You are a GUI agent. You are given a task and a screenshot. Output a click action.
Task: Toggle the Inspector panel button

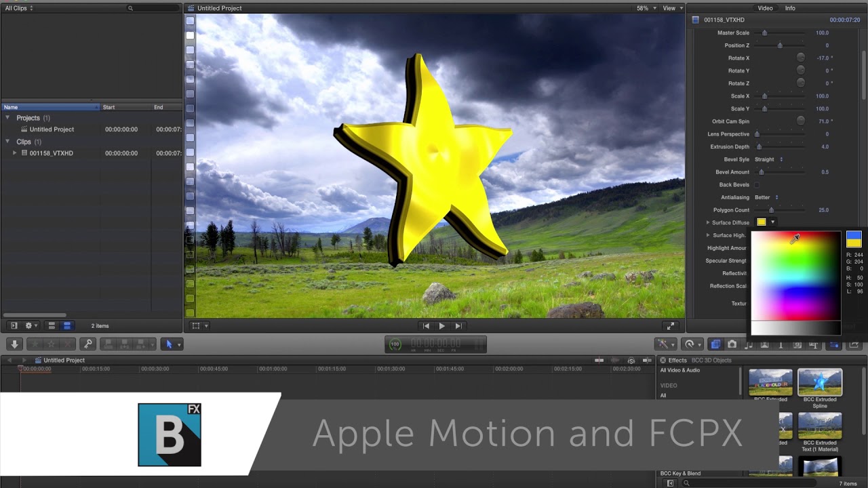[834, 344]
